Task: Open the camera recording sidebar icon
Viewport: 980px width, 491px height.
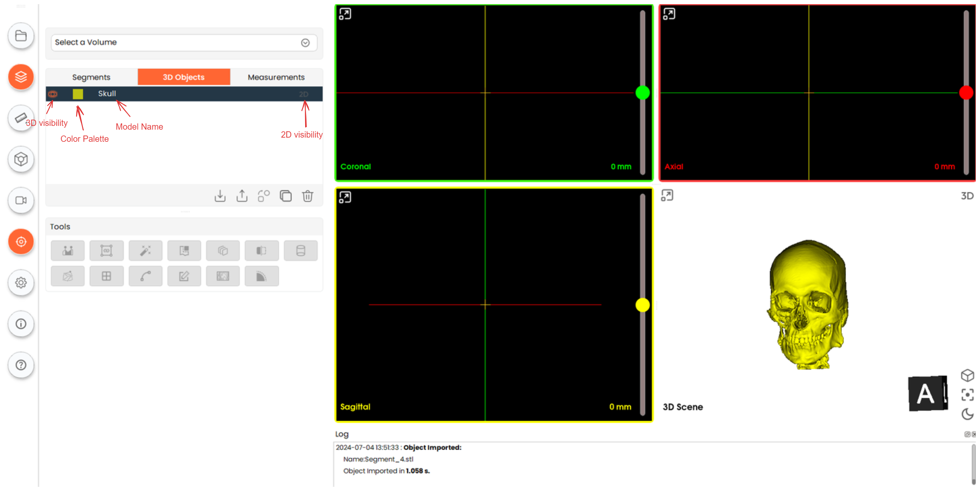Action: pos(21,200)
